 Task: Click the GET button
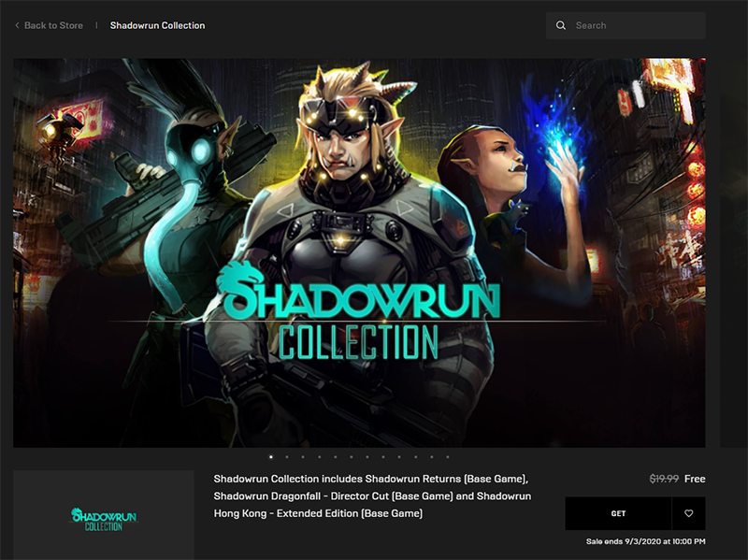(618, 513)
